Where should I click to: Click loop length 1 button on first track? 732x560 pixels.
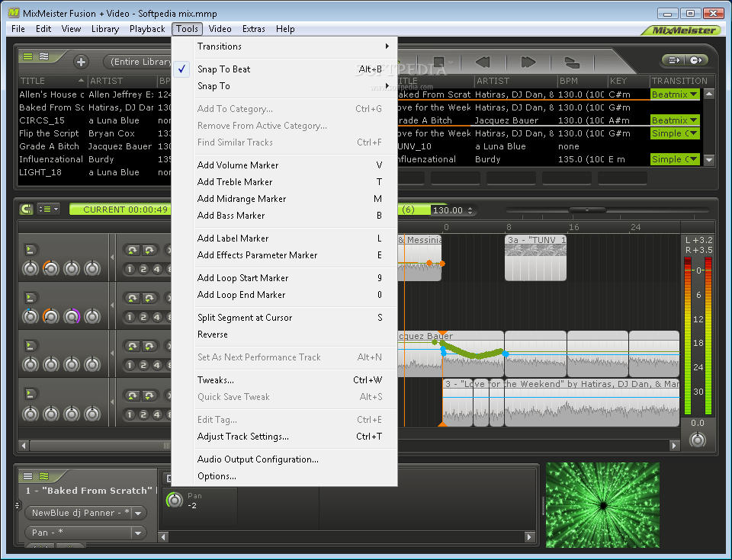(130, 269)
